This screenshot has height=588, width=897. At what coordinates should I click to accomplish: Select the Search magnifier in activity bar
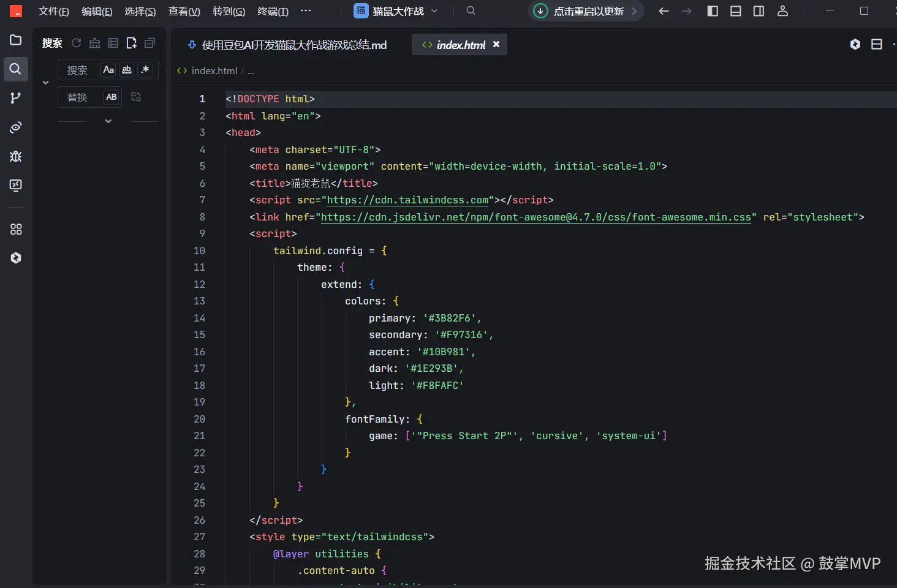16,69
